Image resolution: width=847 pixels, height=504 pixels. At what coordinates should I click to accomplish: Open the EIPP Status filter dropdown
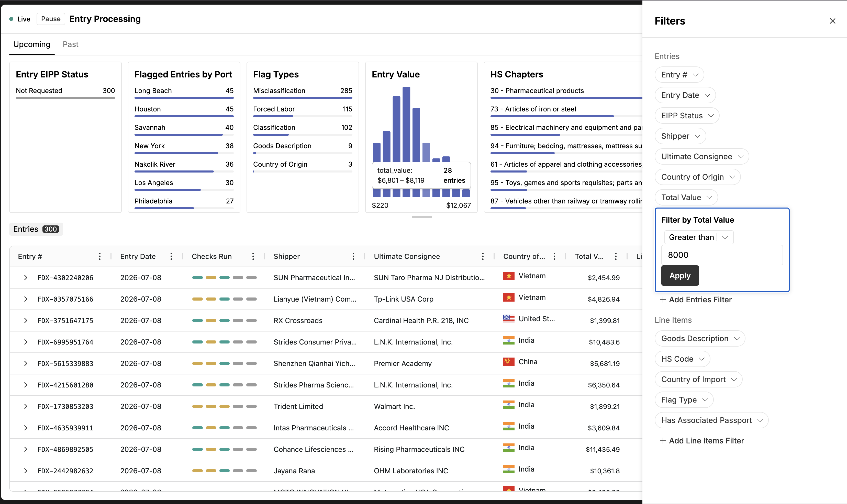click(x=687, y=116)
